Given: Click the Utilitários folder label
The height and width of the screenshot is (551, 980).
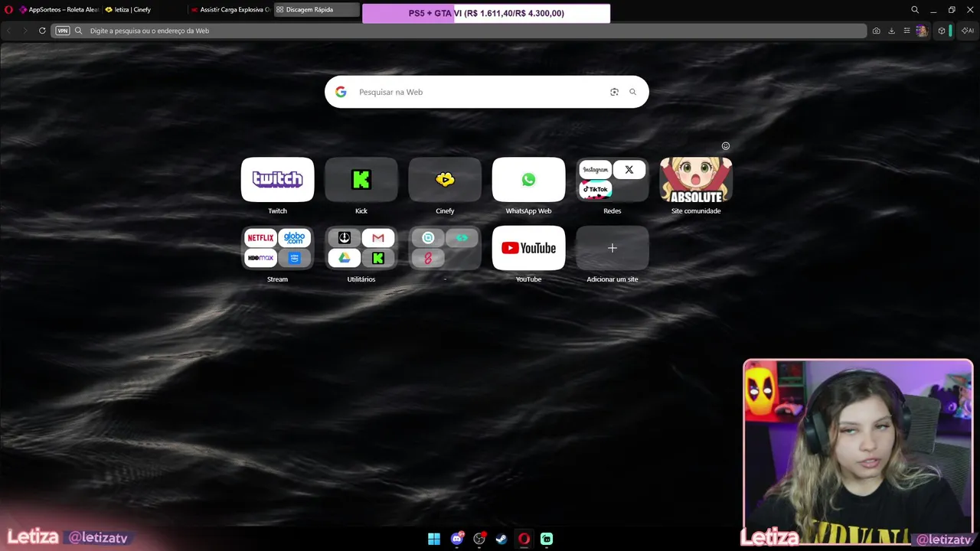Looking at the screenshot, I should [x=361, y=279].
